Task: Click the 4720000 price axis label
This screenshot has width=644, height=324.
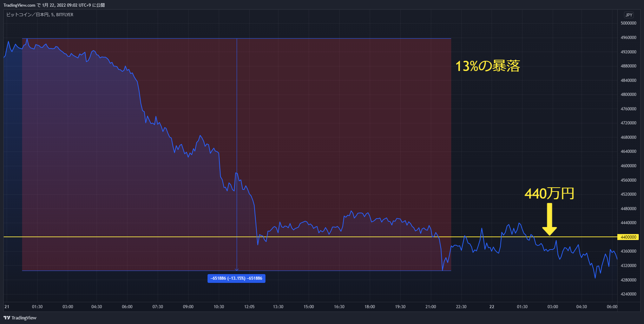Action: pos(629,123)
